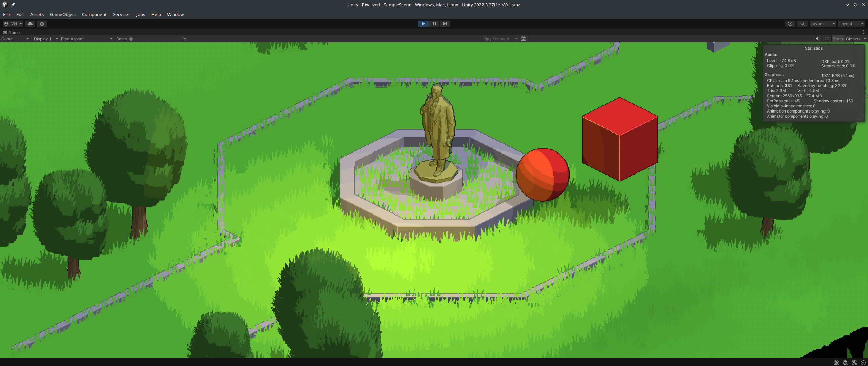This screenshot has width=868, height=366.
Task: Click the Step frame button
Action: [445, 24]
